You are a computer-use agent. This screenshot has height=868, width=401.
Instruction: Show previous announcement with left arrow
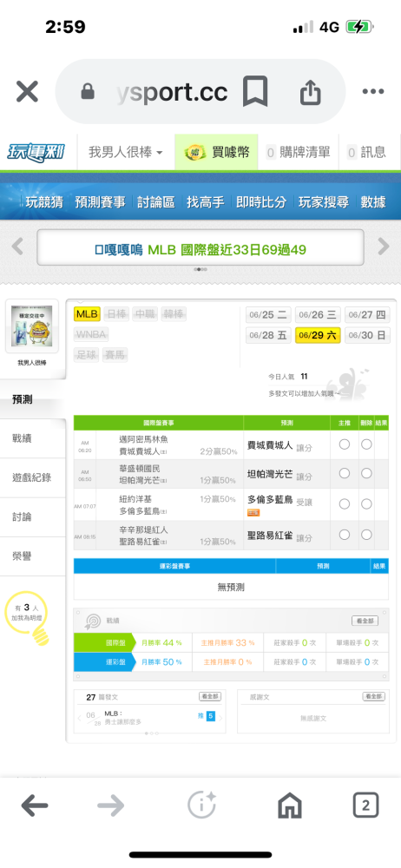[x=17, y=247]
